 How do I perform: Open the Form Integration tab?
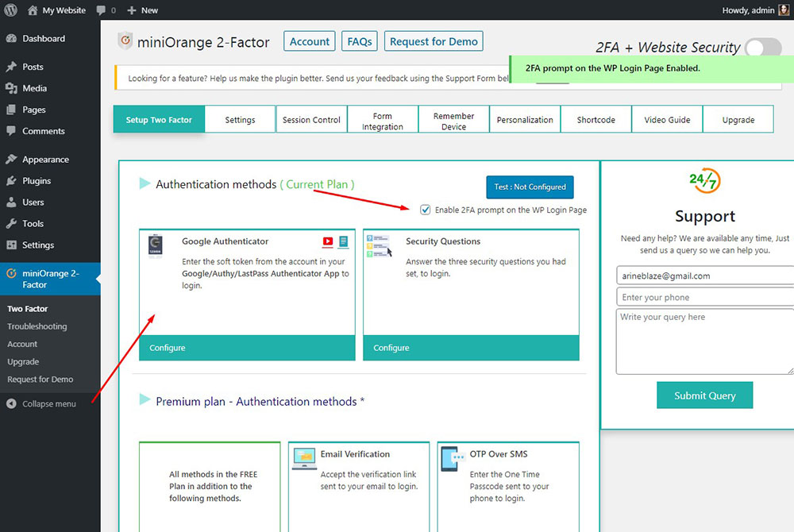click(383, 119)
